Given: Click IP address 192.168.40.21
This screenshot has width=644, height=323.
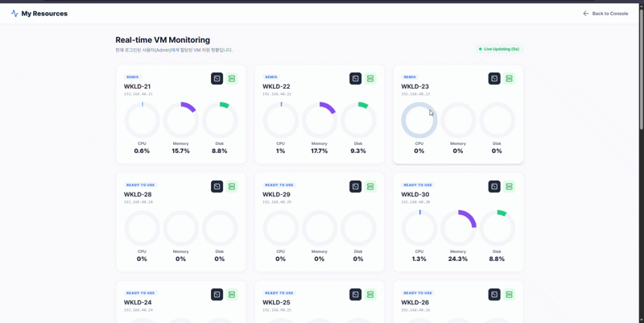Looking at the screenshot, I should pyautogui.click(x=138, y=94).
